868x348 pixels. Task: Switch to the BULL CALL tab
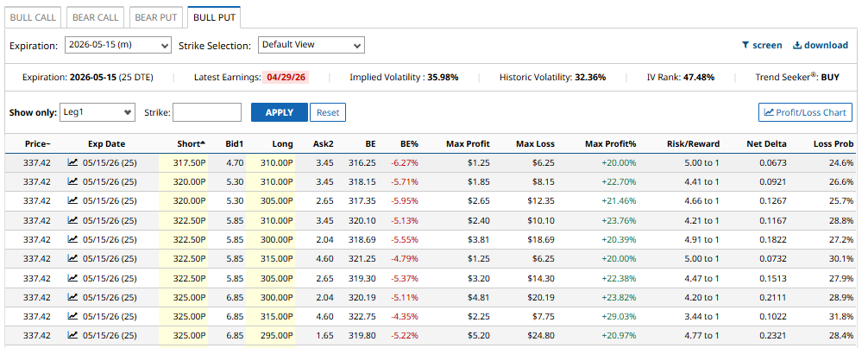click(x=32, y=16)
